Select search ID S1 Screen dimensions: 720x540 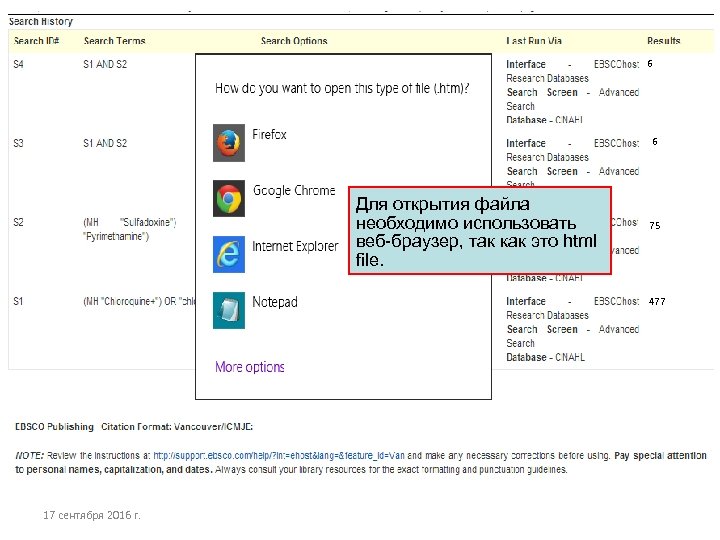[x=18, y=301]
